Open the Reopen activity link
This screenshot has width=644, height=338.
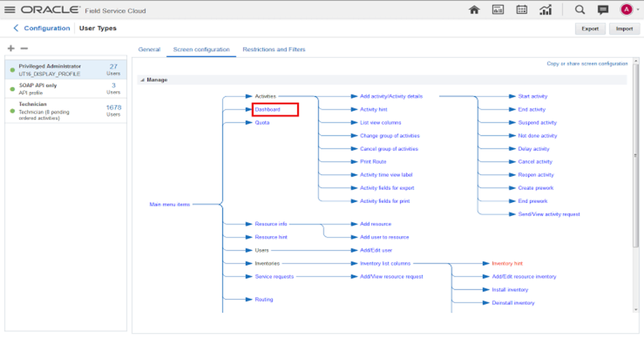(x=536, y=175)
